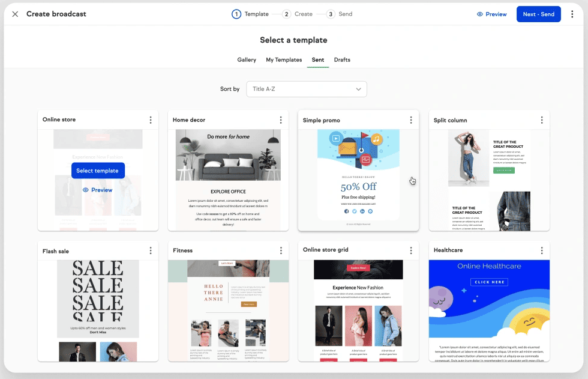Open options menu on Online store template
The image size is (588, 379).
pos(151,120)
